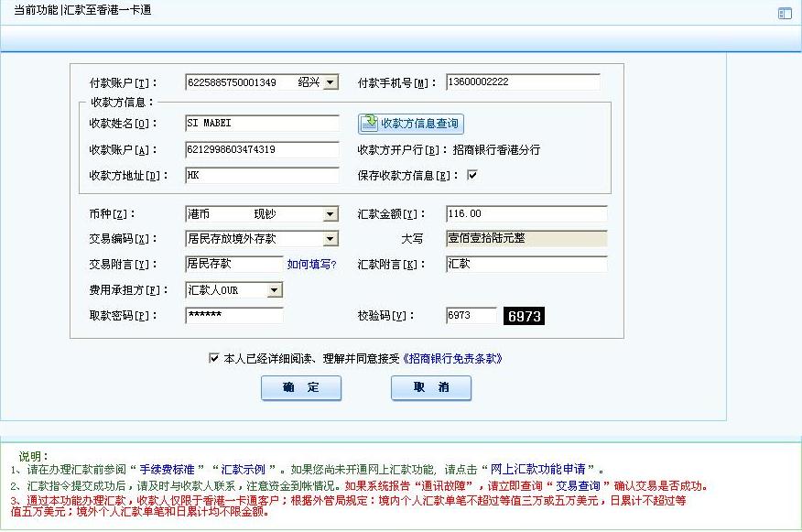Expand the 币种 currency dropdown
Viewport: 802px width, 532px height.
331,214
